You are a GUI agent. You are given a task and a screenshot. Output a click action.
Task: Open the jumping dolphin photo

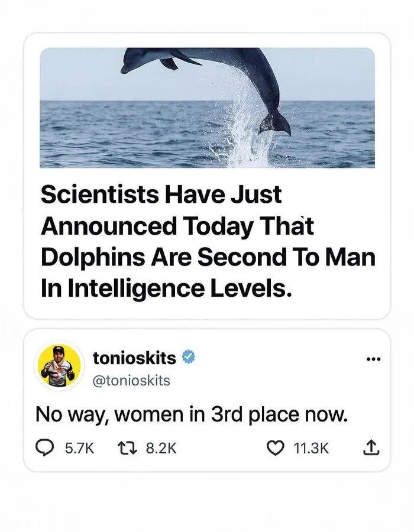(x=207, y=107)
